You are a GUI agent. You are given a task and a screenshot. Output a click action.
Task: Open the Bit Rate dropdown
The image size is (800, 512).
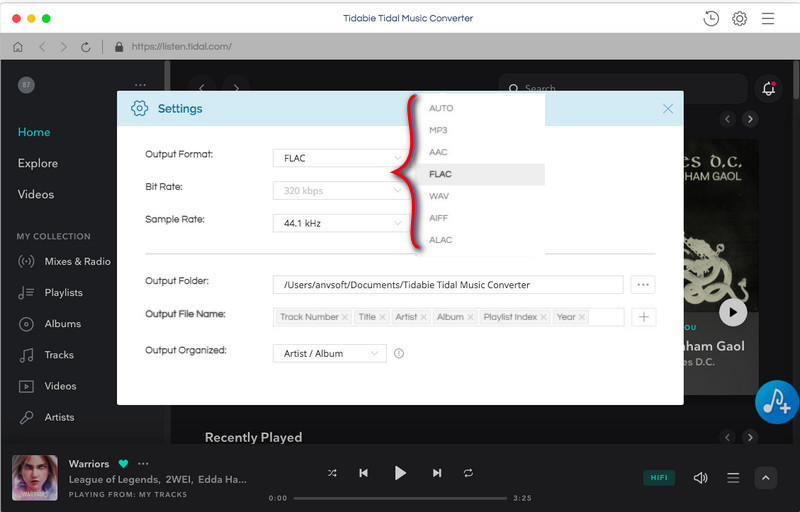340,191
